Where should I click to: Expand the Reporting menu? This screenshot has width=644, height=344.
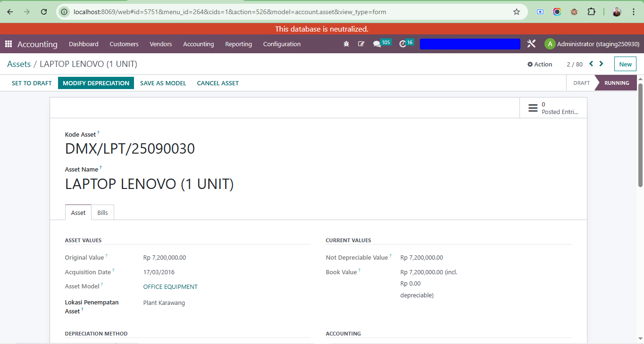[238, 44]
